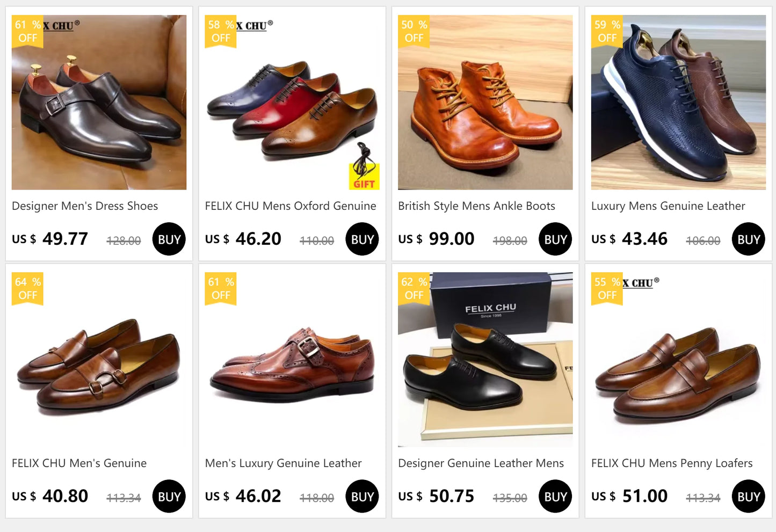Click the 64% OFF badge on loafers
This screenshot has height=532, width=776.
26,289
